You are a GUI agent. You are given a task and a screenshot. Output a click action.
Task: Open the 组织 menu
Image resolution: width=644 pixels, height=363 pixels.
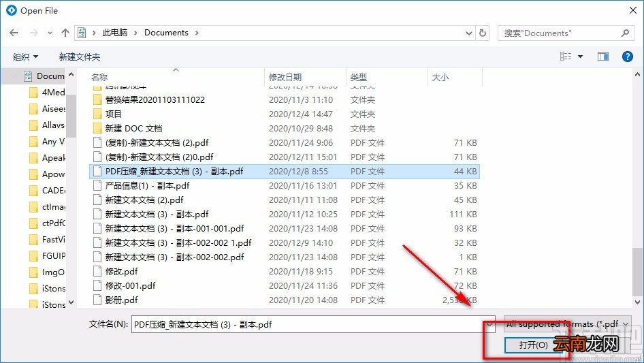[x=25, y=57]
